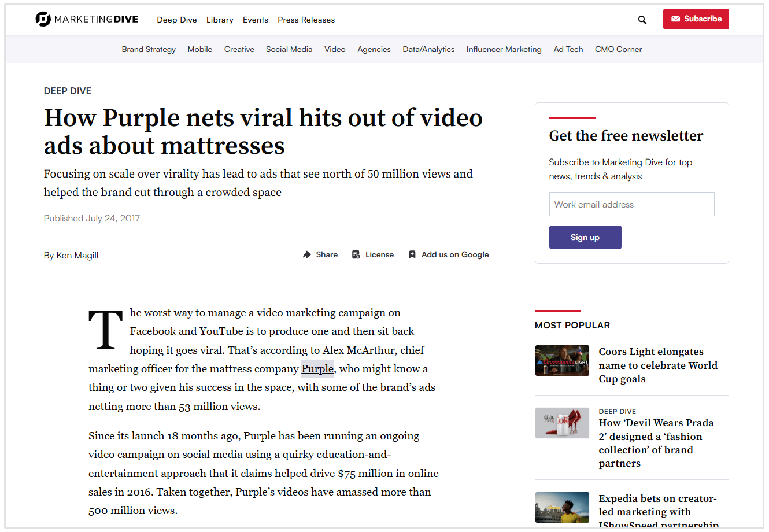Screen dimensions: 769x532
Task: Open the CMO Corner topic
Action: point(619,49)
